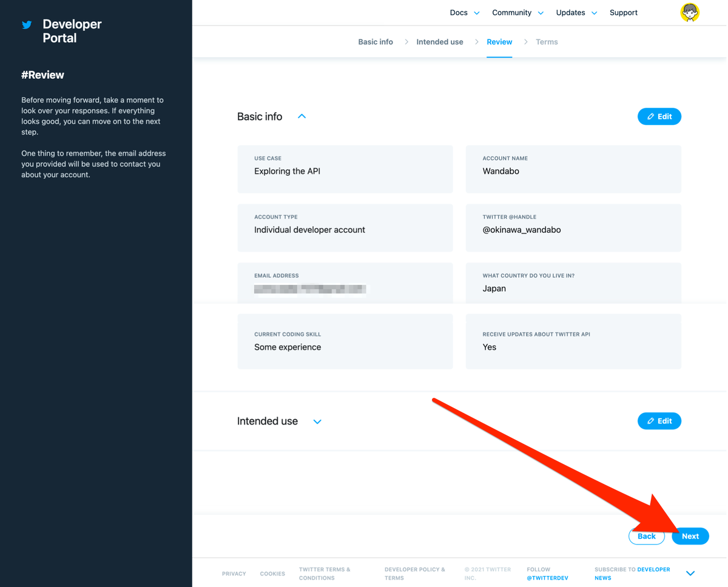Edit the Basic info section
Screen dimensions: 728x587
pyautogui.click(x=659, y=116)
